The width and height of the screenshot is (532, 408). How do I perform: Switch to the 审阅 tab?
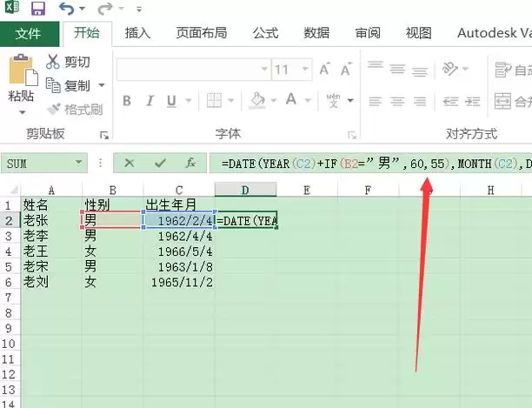pos(368,33)
